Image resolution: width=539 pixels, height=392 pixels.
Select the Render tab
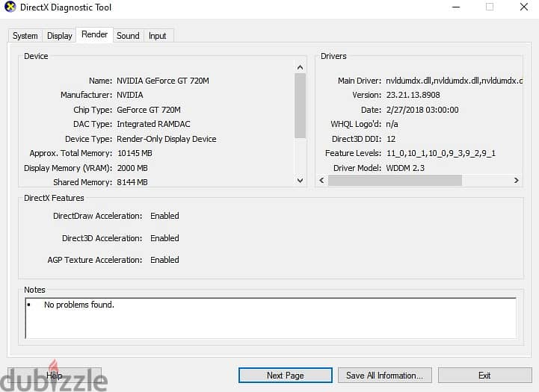coord(94,34)
